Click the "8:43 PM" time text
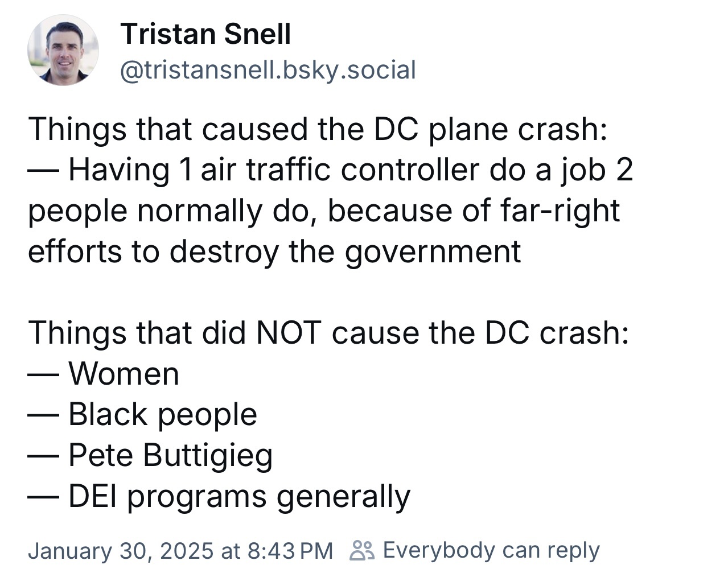 (290, 550)
